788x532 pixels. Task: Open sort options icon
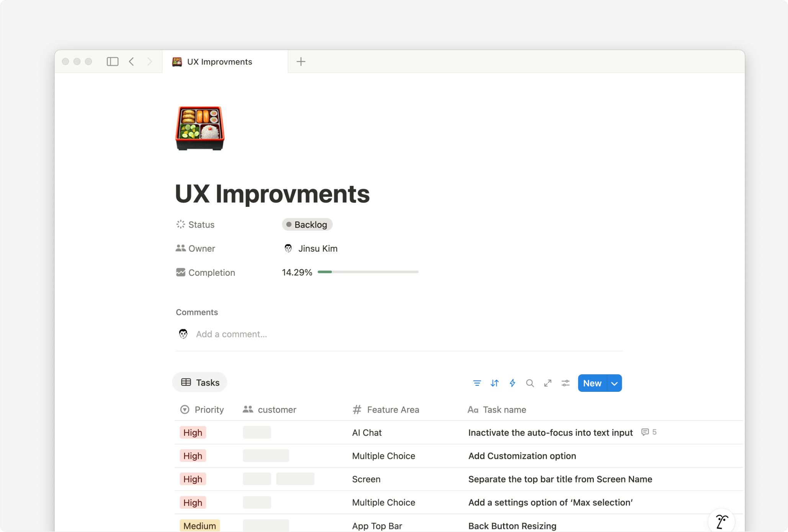point(494,383)
